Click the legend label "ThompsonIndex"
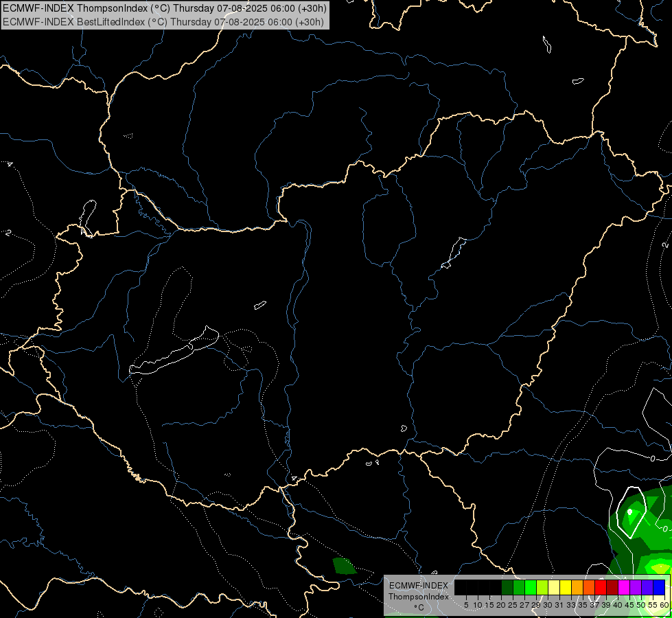The image size is (672, 618). pos(419,597)
